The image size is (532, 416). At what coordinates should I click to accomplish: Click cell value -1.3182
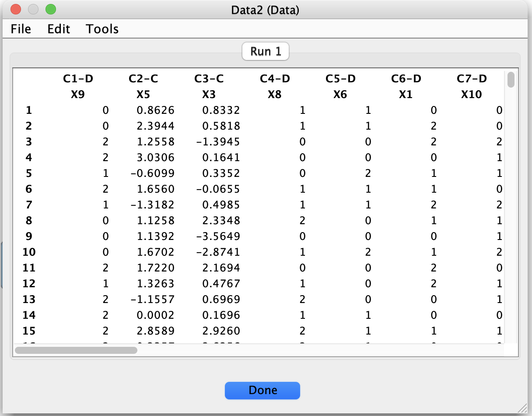tap(153, 205)
